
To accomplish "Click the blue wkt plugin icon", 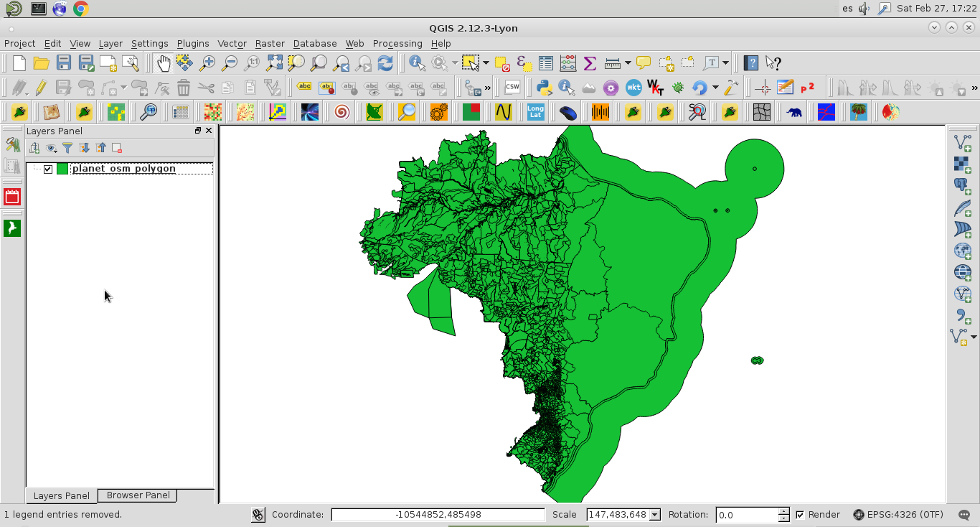I will point(633,88).
